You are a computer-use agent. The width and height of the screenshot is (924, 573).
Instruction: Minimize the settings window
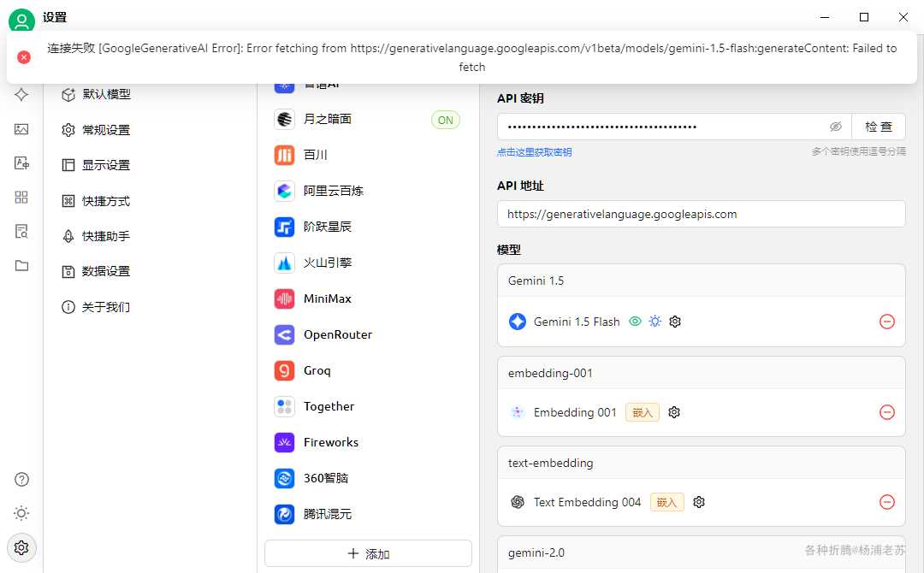pos(825,18)
